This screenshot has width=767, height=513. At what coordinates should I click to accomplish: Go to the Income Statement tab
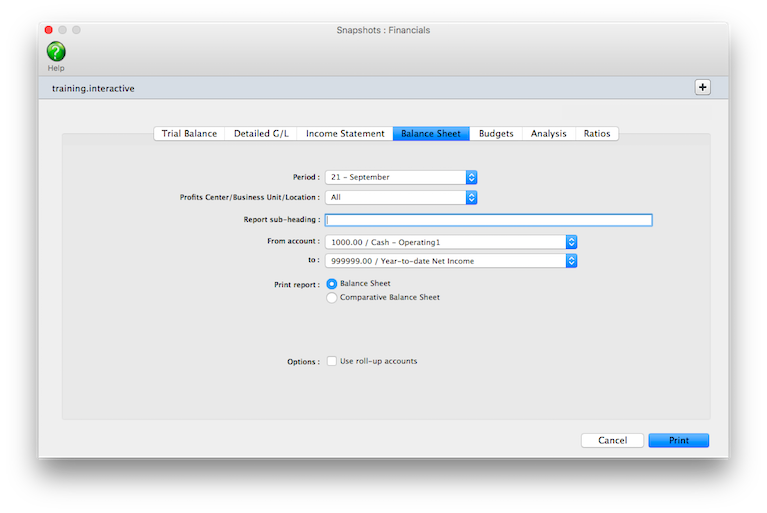pos(345,133)
